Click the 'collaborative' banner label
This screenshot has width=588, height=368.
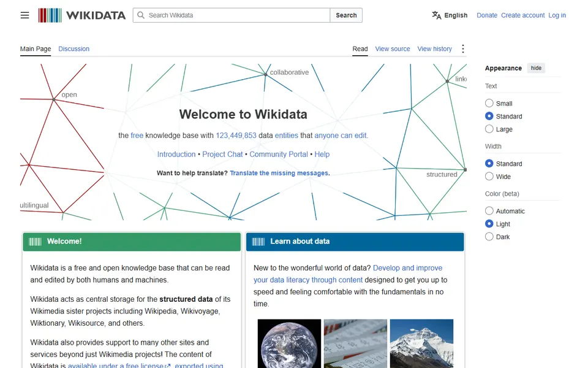(x=289, y=72)
